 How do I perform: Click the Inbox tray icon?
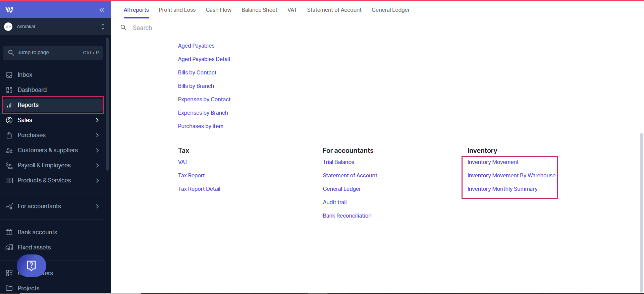[9, 75]
